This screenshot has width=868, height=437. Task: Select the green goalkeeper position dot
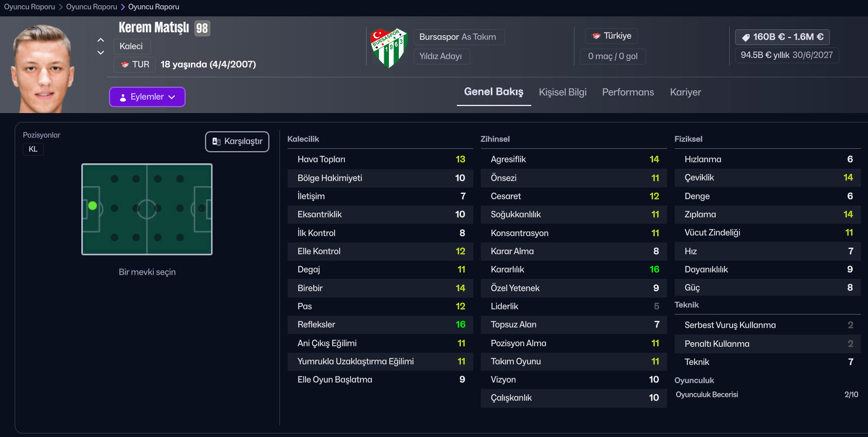click(x=93, y=206)
